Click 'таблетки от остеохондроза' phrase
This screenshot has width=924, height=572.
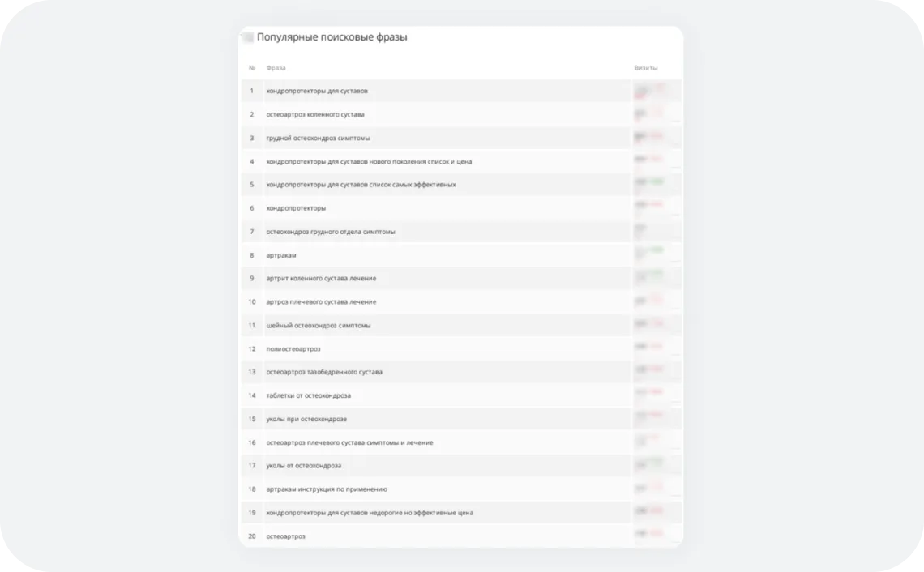tap(308, 395)
